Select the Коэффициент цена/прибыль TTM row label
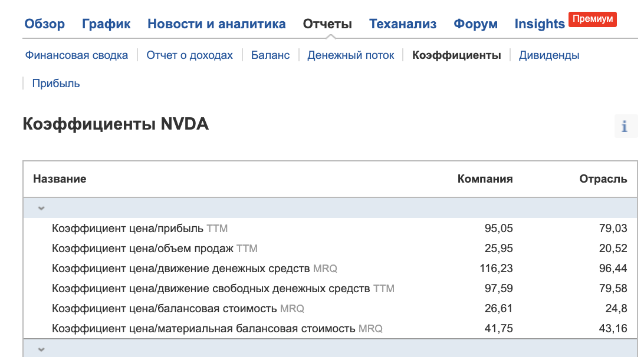 tap(140, 229)
